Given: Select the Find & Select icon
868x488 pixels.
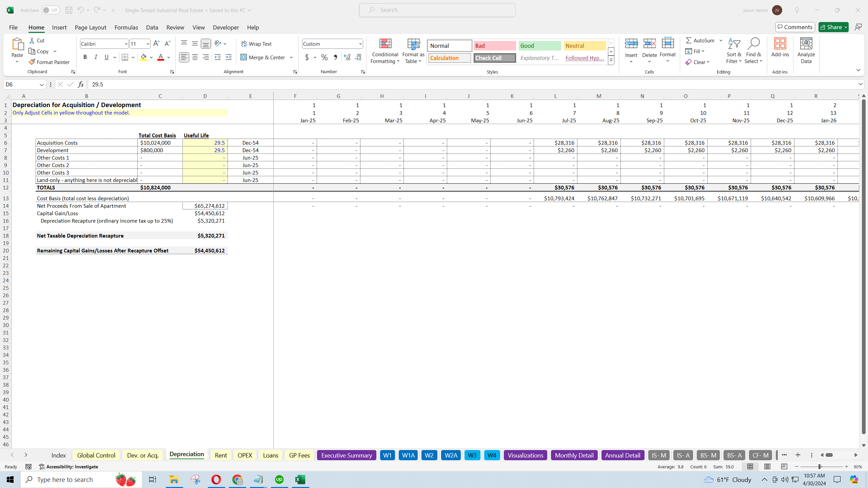Looking at the screenshot, I should point(753,50).
